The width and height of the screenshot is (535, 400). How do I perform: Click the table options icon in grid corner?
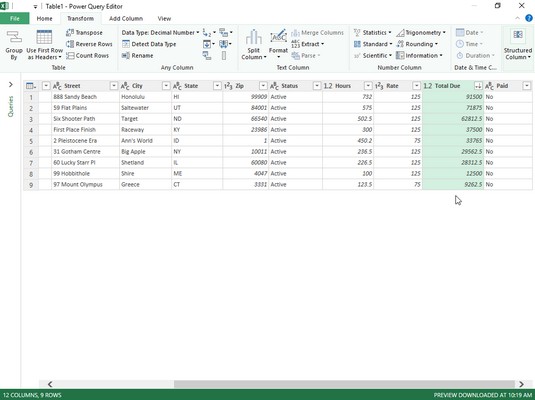click(x=31, y=86)
